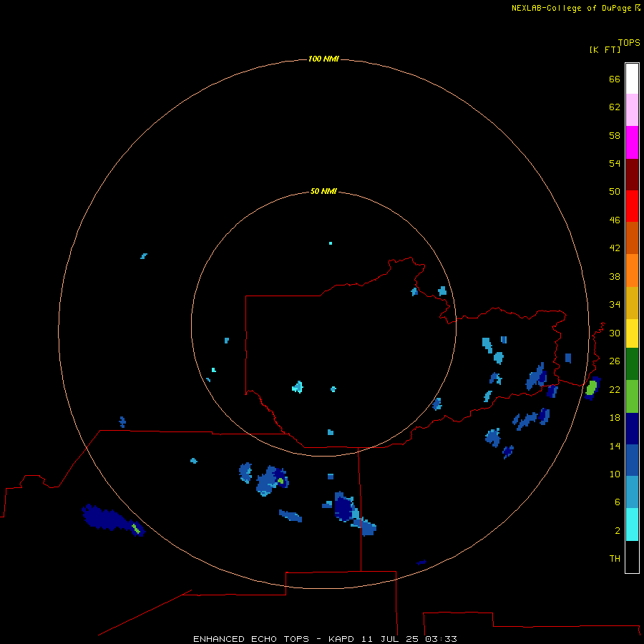Select the black TH threshold swatch

point(632,557)
